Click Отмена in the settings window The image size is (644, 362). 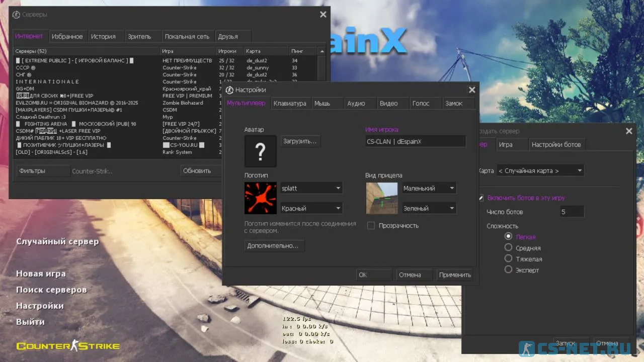(414, 275)
